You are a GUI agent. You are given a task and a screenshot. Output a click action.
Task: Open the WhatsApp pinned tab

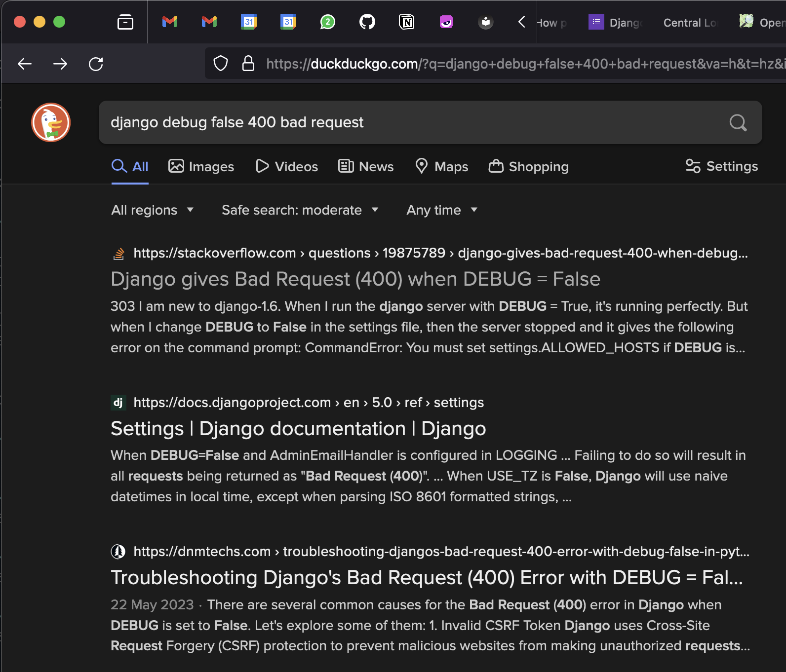tap(327, 22)
